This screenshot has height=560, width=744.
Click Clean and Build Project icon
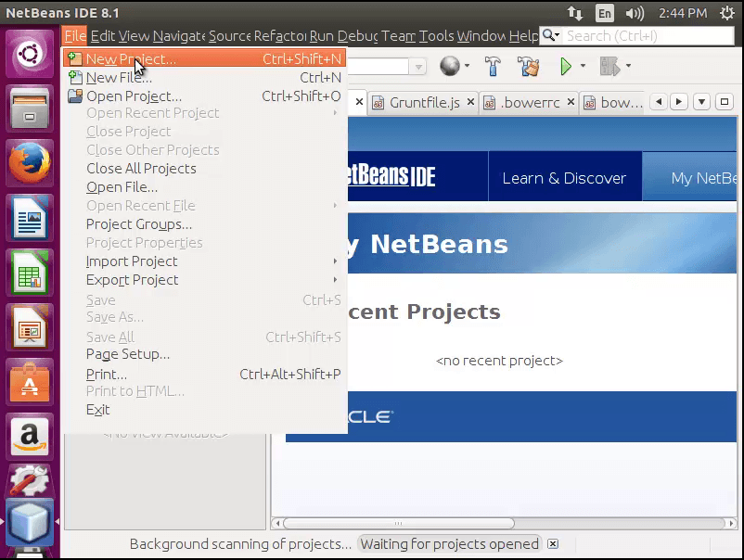click(x=528, y=66)
